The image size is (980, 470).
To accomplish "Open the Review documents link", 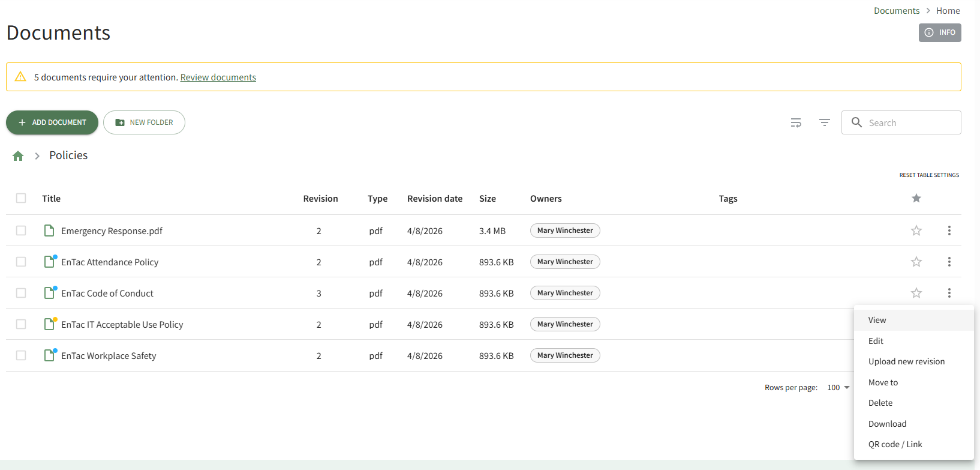I will pyautogui.click(x=218, y=77).
